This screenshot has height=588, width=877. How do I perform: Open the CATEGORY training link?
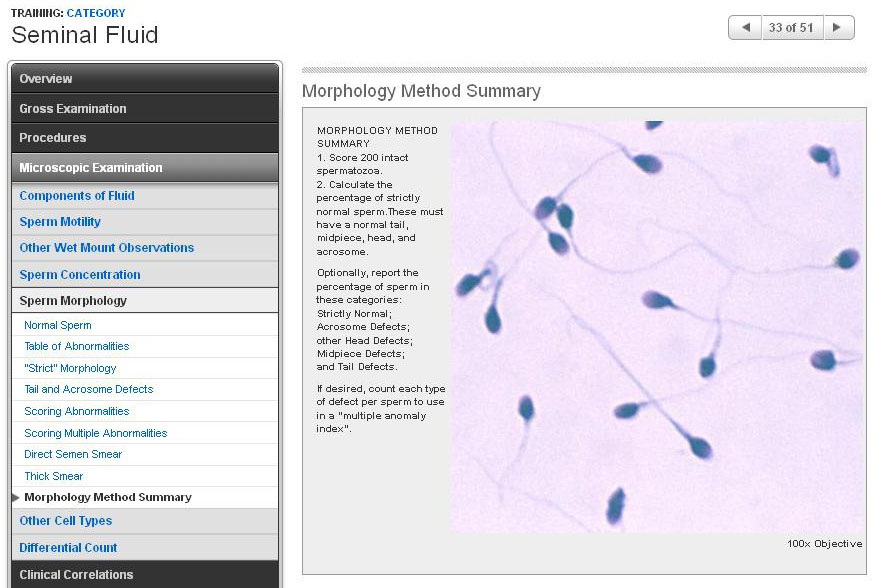(96, 13)
